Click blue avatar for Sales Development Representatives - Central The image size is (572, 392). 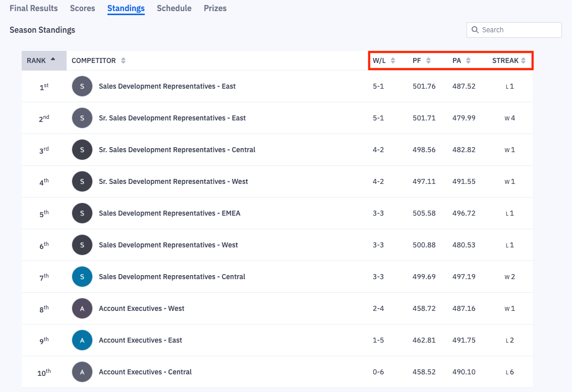(82, 277)
